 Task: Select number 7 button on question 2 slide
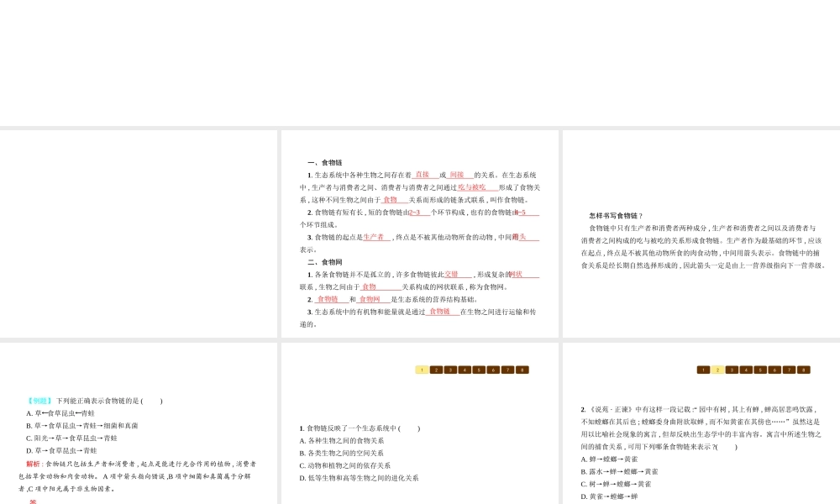789,370
